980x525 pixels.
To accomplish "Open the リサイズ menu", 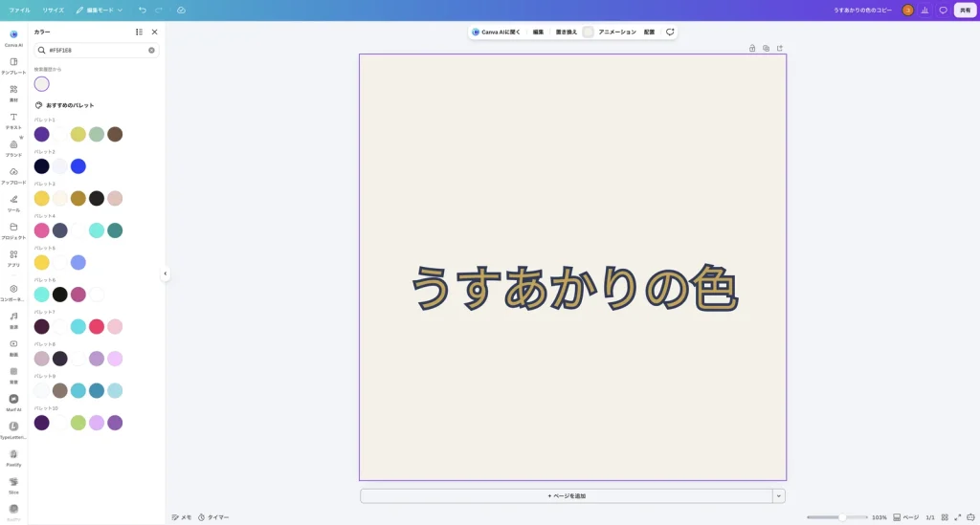I will 54,10.
